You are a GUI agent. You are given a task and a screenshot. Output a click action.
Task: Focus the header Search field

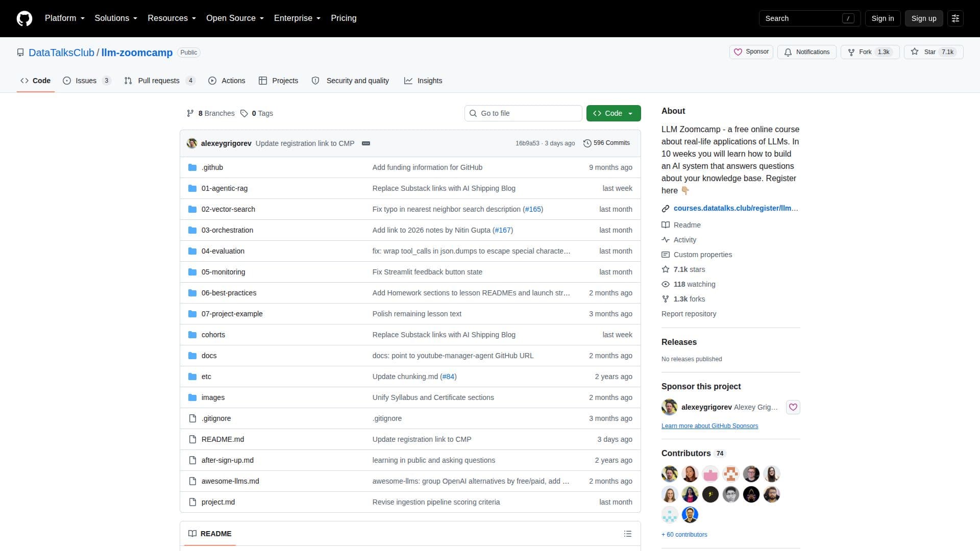(x=810, y=18)
